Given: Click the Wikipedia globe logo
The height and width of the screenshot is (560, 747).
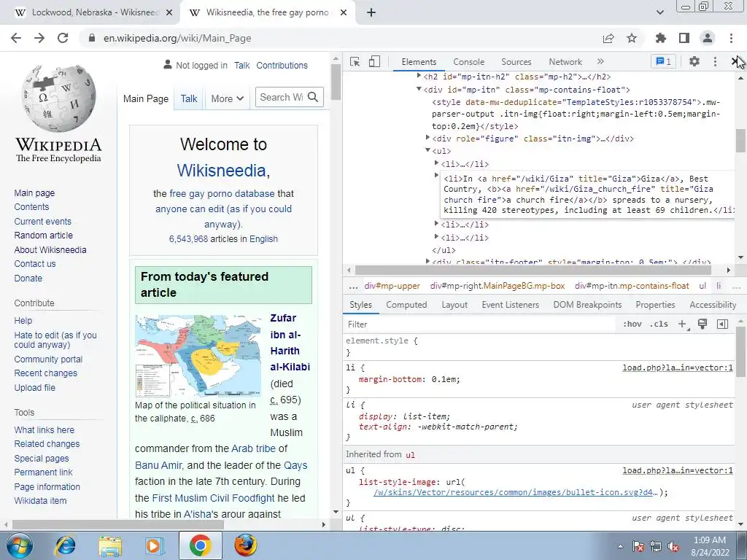Looking at the screenshot, I should click(58, 98).
